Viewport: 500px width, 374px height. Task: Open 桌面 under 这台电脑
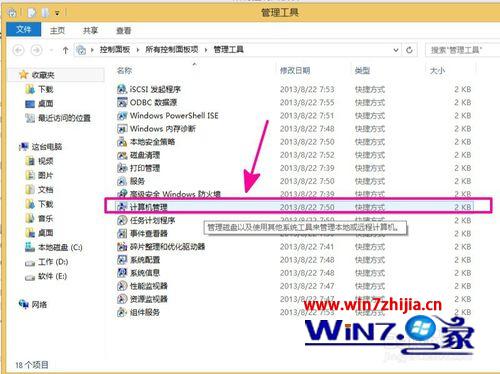click(x=46, y=233)
